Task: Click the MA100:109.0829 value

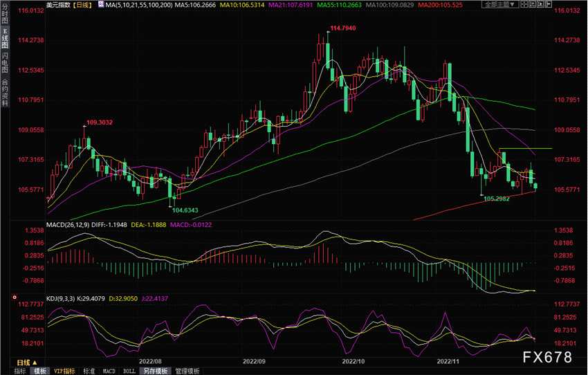Action: 389,5
